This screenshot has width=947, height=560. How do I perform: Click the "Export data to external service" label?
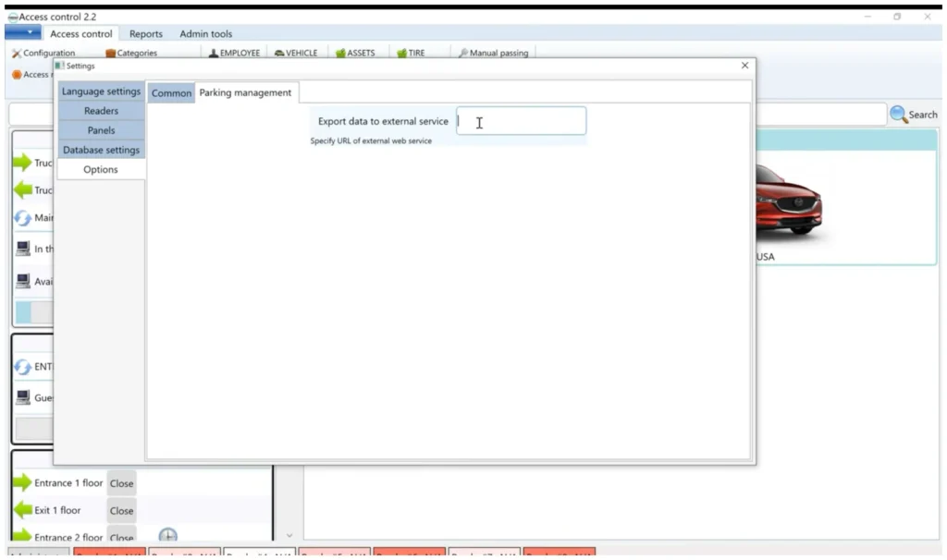(383, 121)
